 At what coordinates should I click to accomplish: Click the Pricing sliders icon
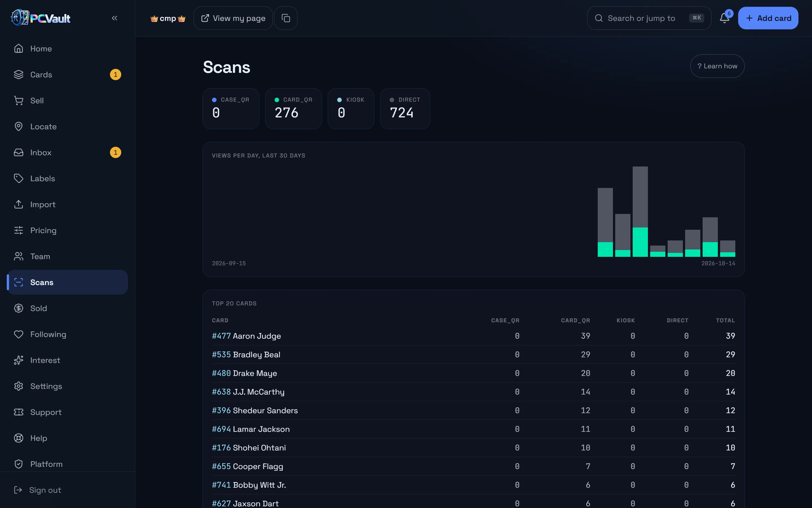[18, 230]
